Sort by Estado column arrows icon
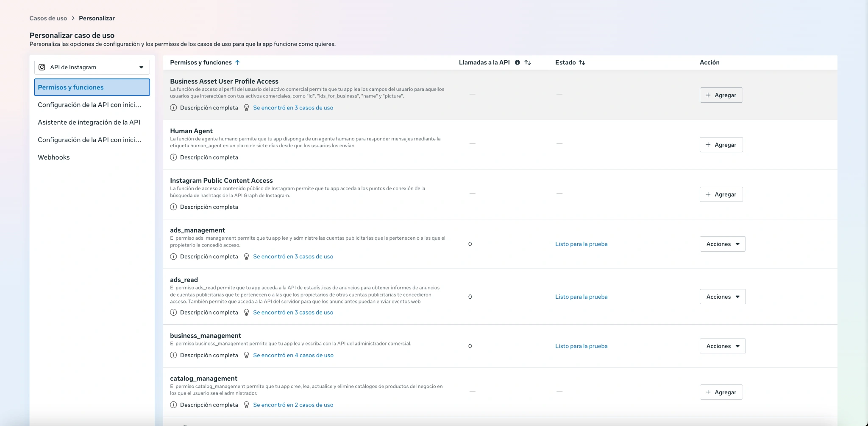 582,62
